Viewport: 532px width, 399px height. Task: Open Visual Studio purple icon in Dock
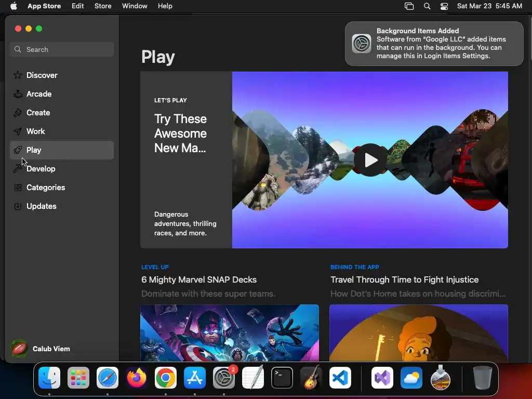click(x=382, y=378)
